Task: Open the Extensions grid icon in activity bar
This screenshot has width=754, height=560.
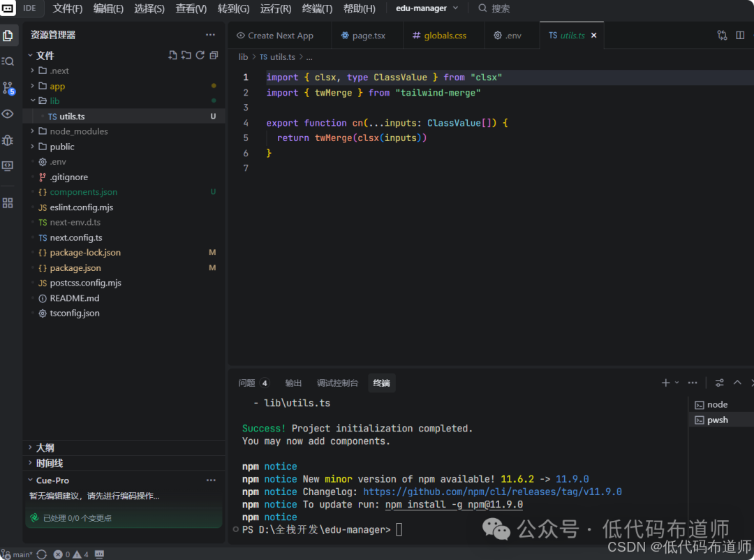Action: point(8,202)
